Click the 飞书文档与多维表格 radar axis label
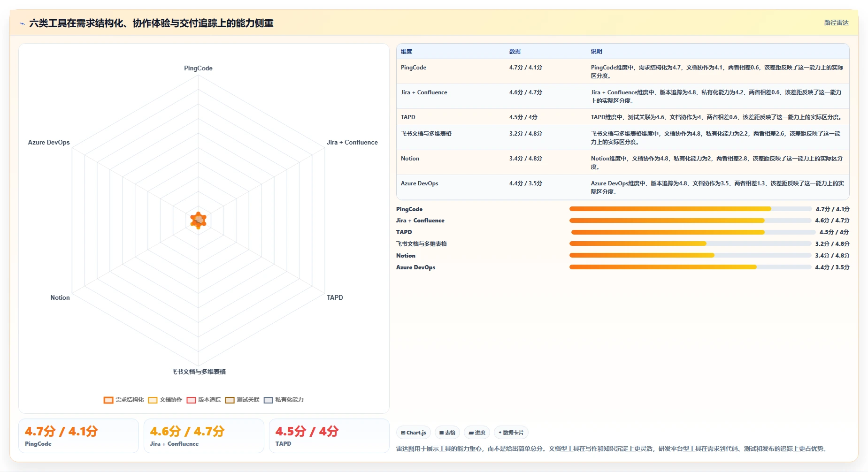868x472 pixels. pyautogui.click(x=198, y=372)
